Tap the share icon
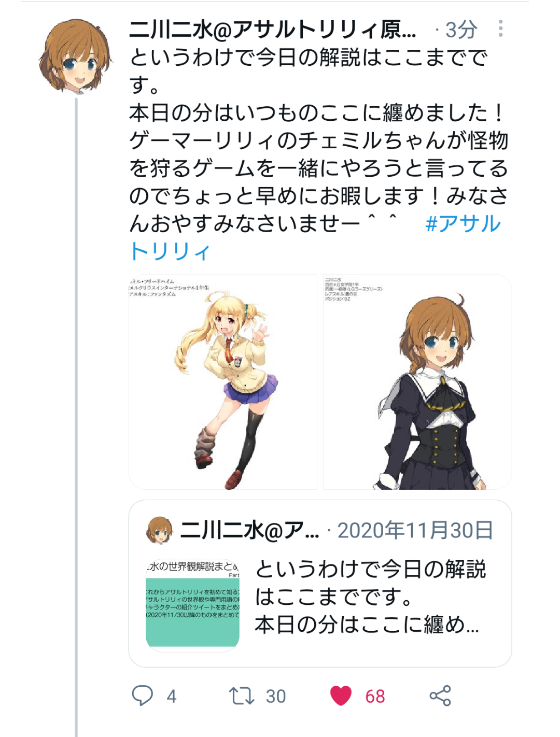The image size is (560, 737). click(x=440, y=696)
